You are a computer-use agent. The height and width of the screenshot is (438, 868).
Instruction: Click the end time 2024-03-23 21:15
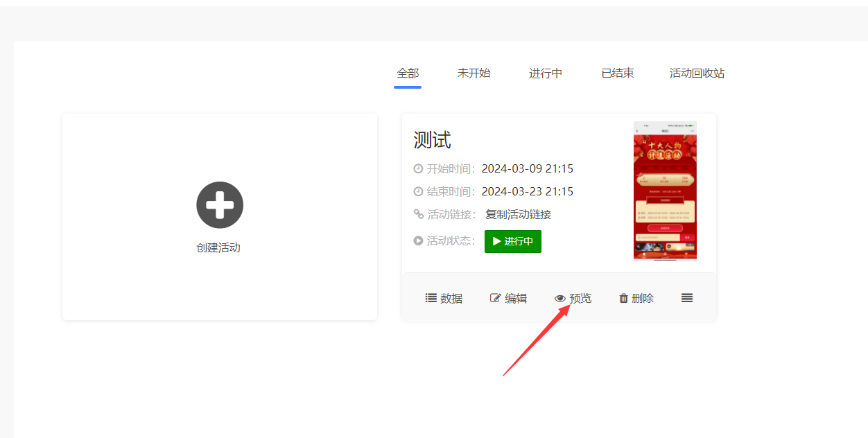(528, 191)
